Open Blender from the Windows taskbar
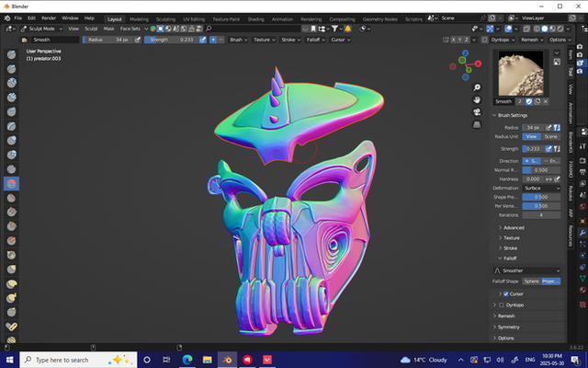This screenshot has height=368, width=588. (x=225, y=359)
